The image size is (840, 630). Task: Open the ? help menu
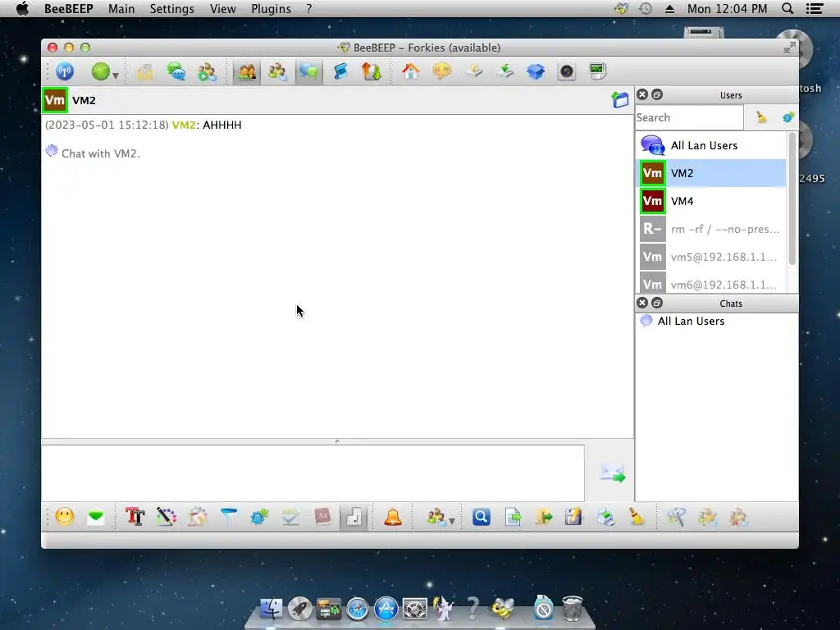309,8
